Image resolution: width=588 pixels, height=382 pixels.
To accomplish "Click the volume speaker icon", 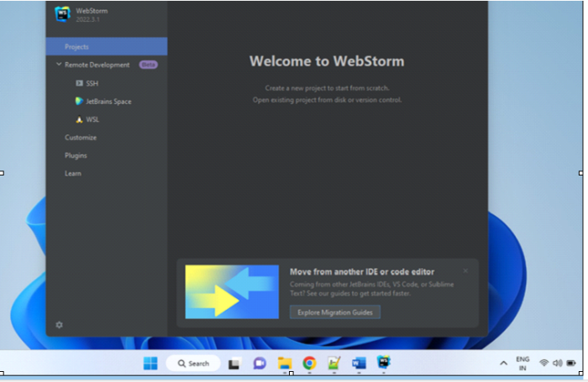I will pos(557,363).
